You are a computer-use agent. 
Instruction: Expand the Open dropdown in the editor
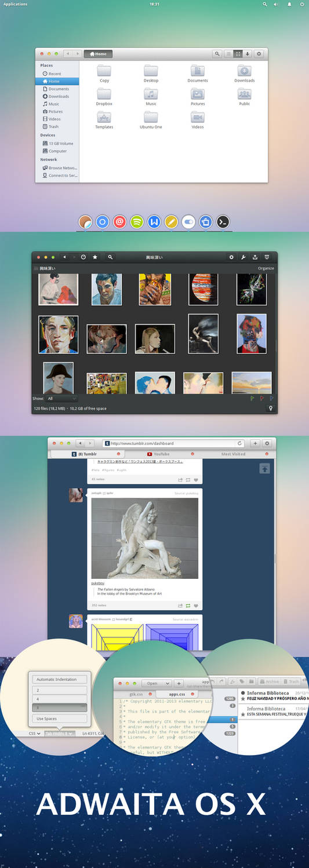[x=156, y=683]
